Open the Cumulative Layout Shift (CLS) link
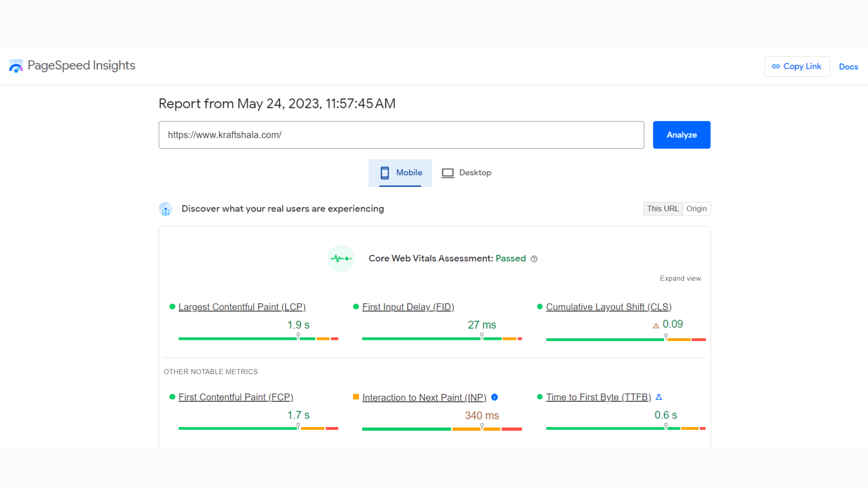Viewport: 868px width, 488px height. pos(609,307)
